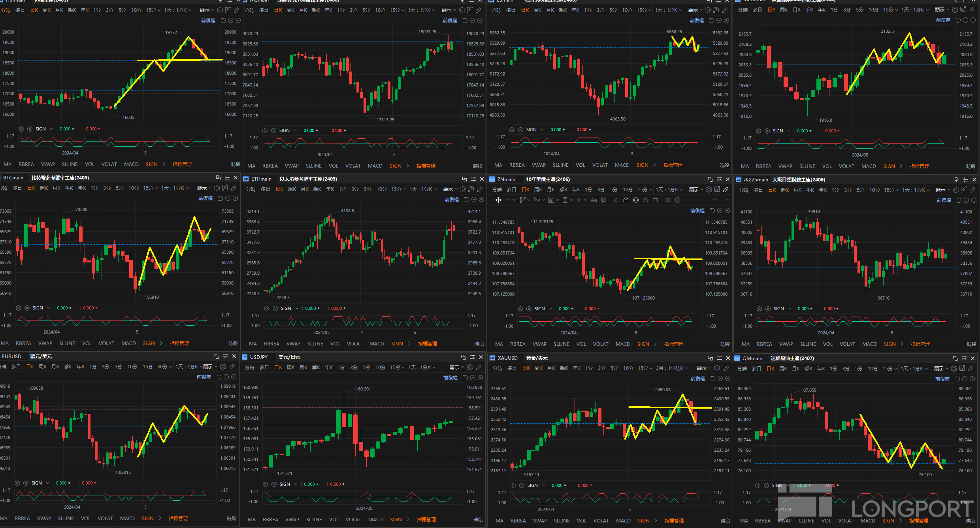Select MACD indicator tab in XAUUSD panel

click(x=623, y=520)
